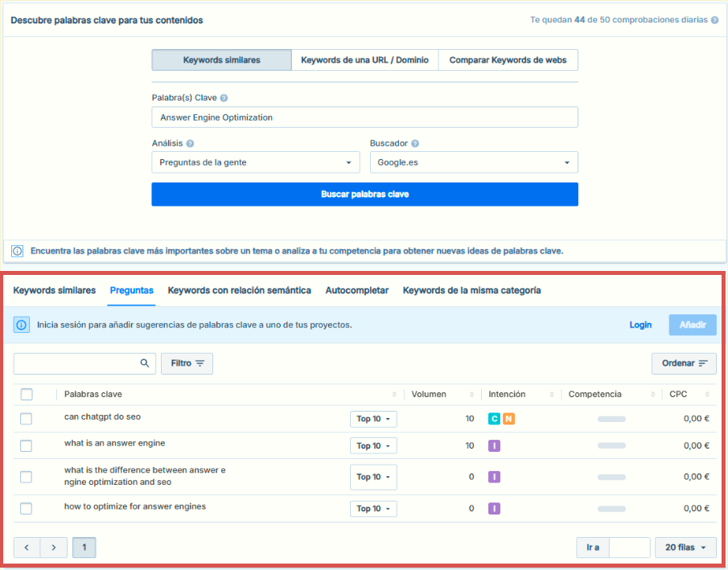Image resolution: width=728 pixels, height=570 pixels.
Task: Click the Palabras clave column header
Action: click(x=93, y=394)
